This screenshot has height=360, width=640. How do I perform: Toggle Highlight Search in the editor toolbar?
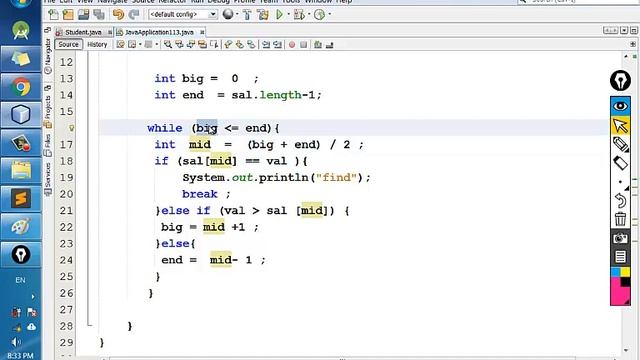202,44
